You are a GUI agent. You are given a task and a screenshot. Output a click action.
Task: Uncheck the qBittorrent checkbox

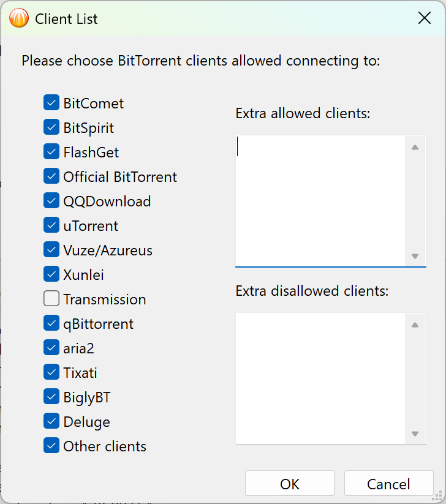click(51, 323)
